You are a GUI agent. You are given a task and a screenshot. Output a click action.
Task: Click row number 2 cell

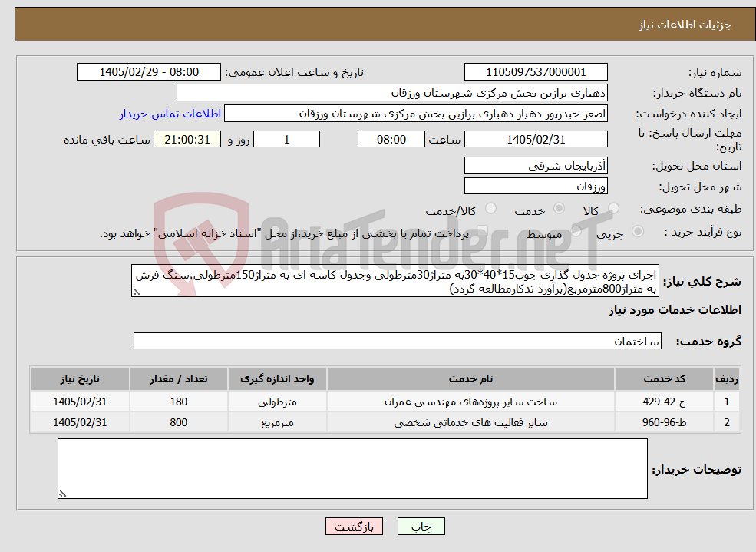[727, 422]
